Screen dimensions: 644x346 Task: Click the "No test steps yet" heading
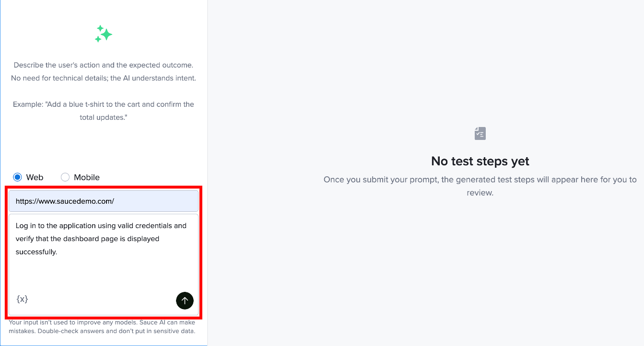[480, 161]
